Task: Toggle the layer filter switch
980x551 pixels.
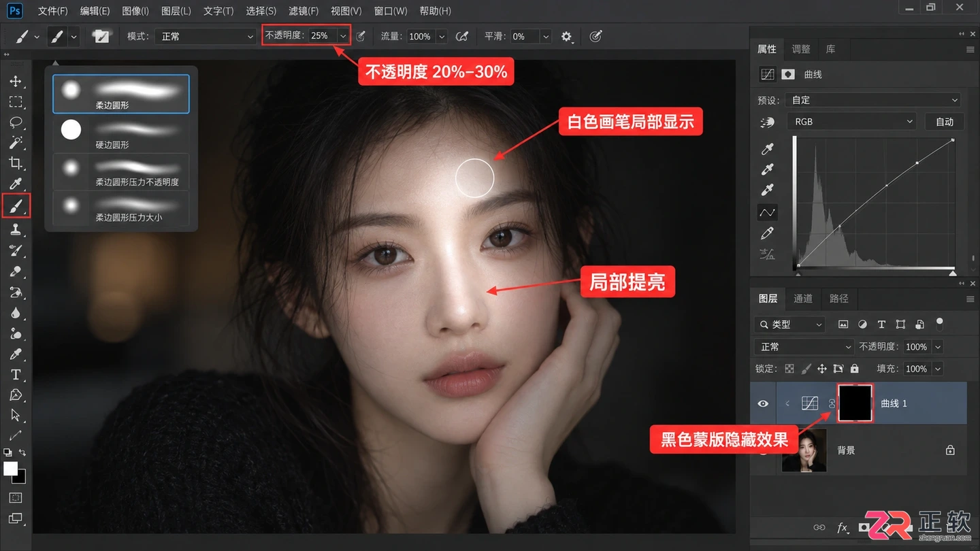Action: click(x=940, y=322)
